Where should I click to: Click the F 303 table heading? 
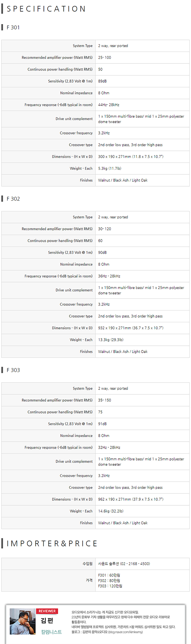point(13,370)
